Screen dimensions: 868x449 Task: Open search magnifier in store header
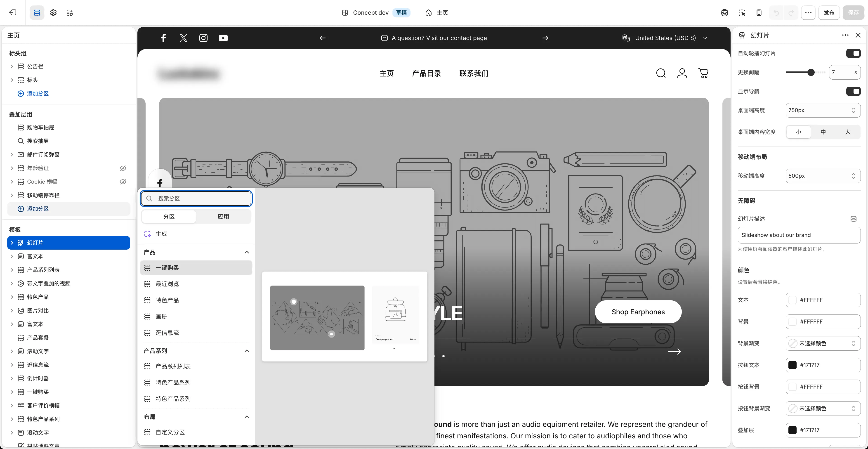click(x=661, y=73)
